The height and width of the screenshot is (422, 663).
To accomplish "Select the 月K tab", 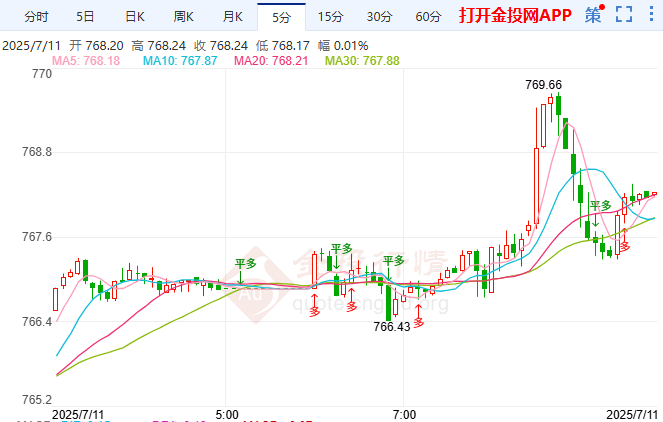I will click(232, 17).
